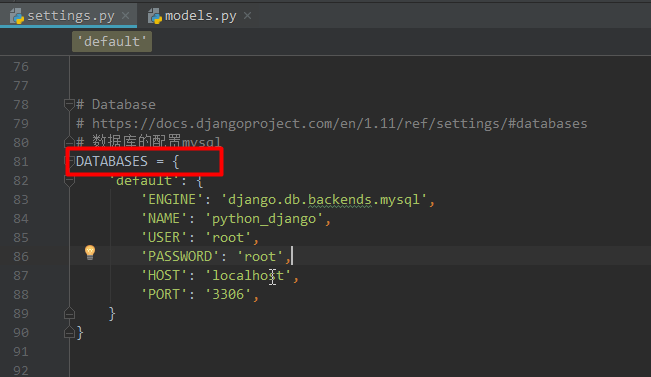Click the 'PORT' key

(x=164, y=294)
